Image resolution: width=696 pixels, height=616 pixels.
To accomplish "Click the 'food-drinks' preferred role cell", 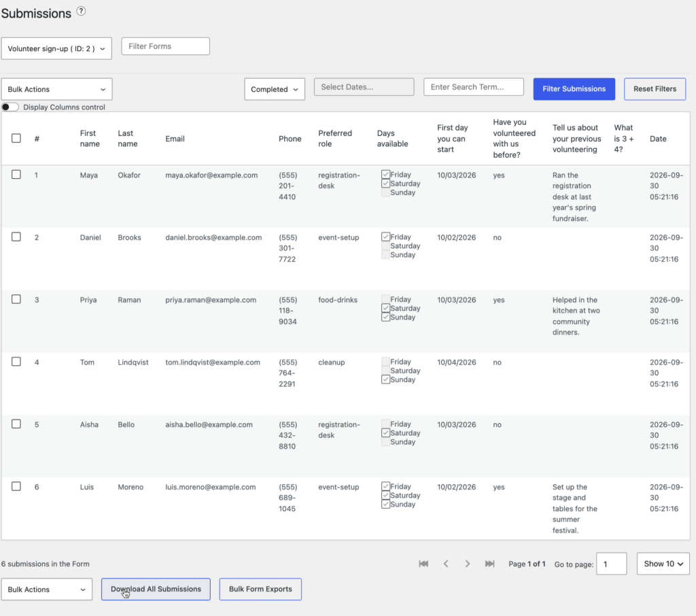I will 337,300.
